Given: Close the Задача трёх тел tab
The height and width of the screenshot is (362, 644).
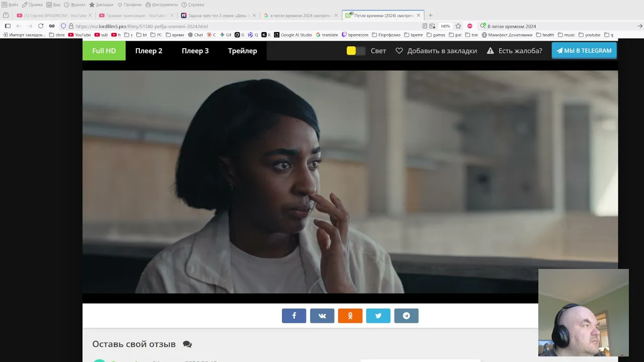Looking at the screenshot, I should 254,16.
